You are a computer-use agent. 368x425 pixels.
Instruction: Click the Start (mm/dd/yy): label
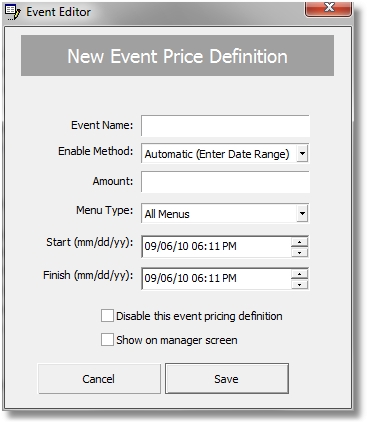point(89,242)
